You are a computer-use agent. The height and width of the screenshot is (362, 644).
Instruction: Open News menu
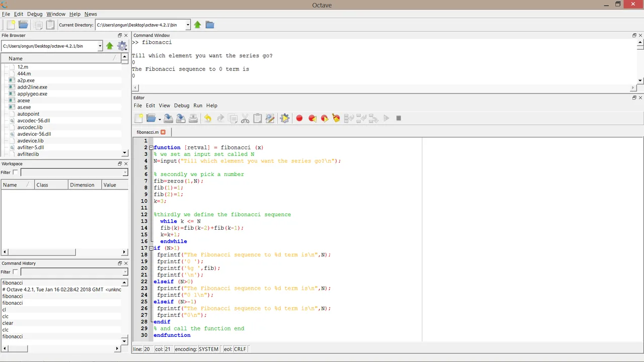[x=91, y=14]
